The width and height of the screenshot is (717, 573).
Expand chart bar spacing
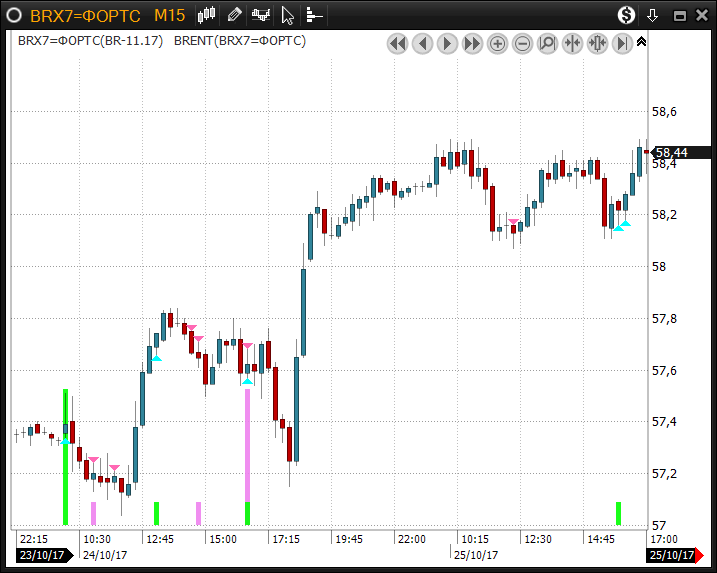597,43
